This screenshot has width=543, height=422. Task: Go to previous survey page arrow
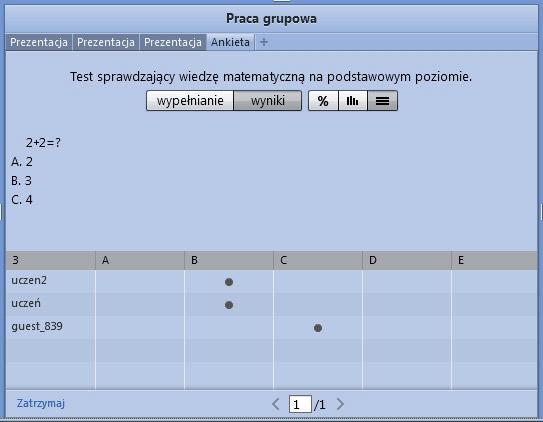[x=276, y=404]
